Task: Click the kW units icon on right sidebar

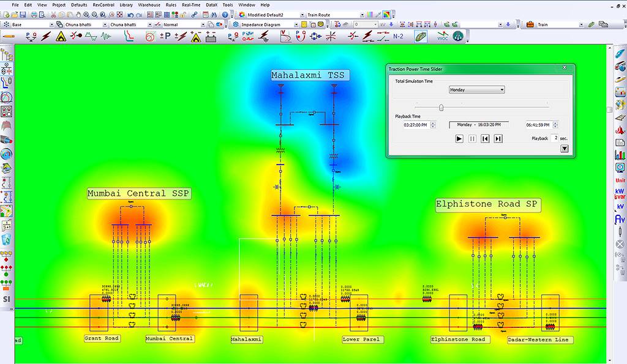Action: point(619,190)
